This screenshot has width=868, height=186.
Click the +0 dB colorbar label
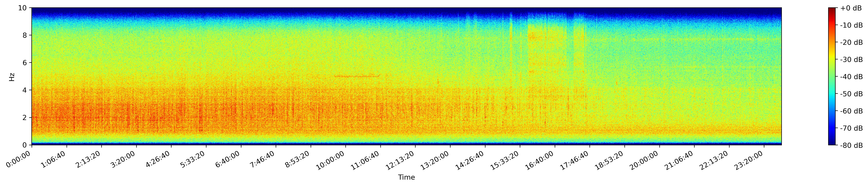851,8
